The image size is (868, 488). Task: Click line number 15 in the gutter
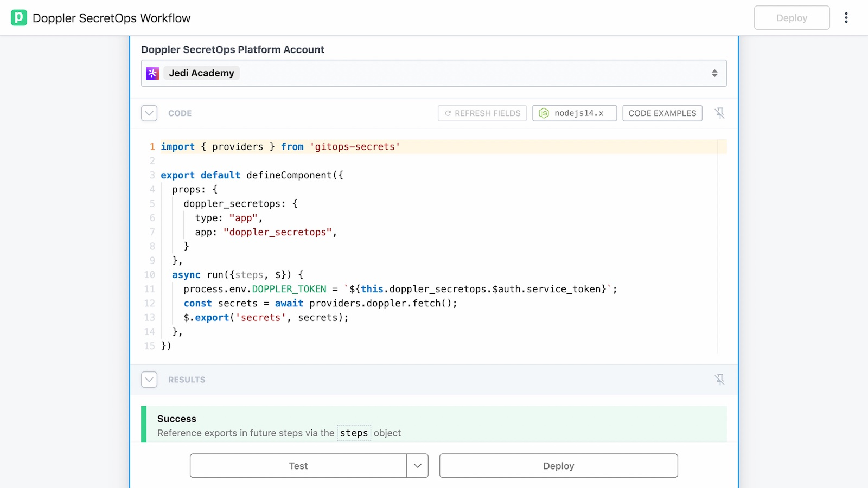click(x=150, y=346)
